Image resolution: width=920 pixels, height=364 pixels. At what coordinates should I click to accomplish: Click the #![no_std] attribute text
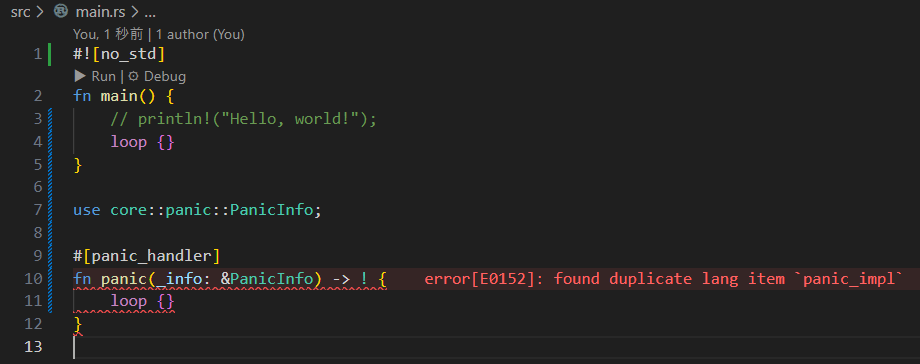click(x=119, y=55)
